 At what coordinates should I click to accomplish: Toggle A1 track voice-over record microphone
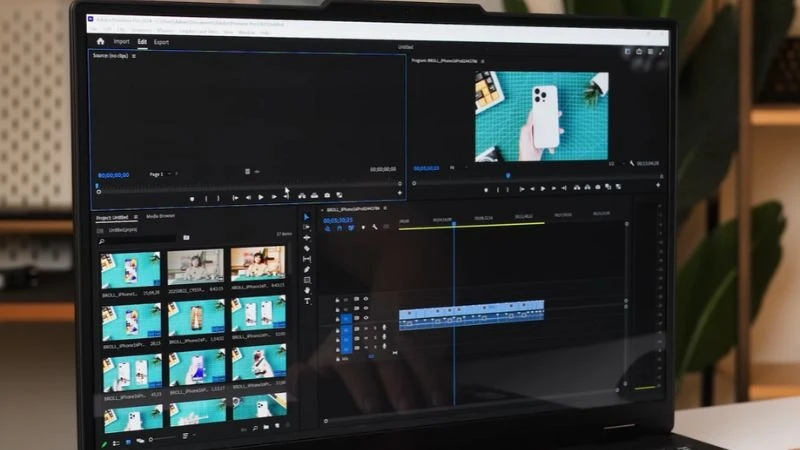384,328
